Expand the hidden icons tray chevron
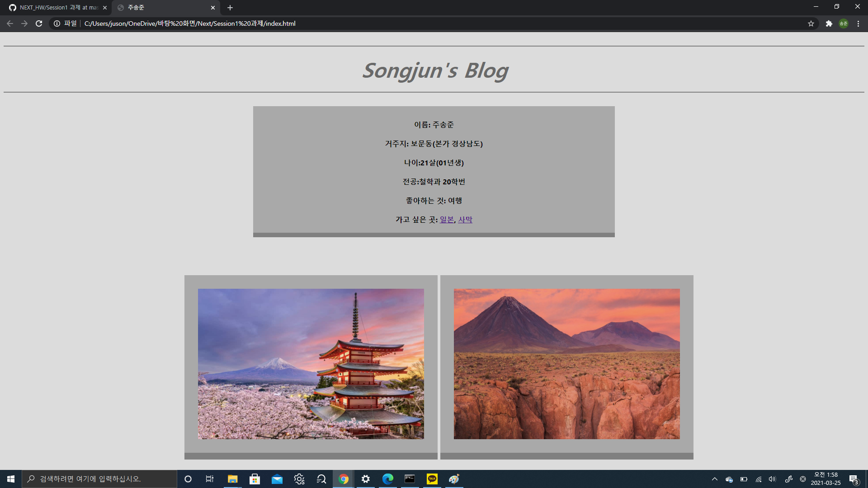868x488 pixels. (x=714, y=479)
